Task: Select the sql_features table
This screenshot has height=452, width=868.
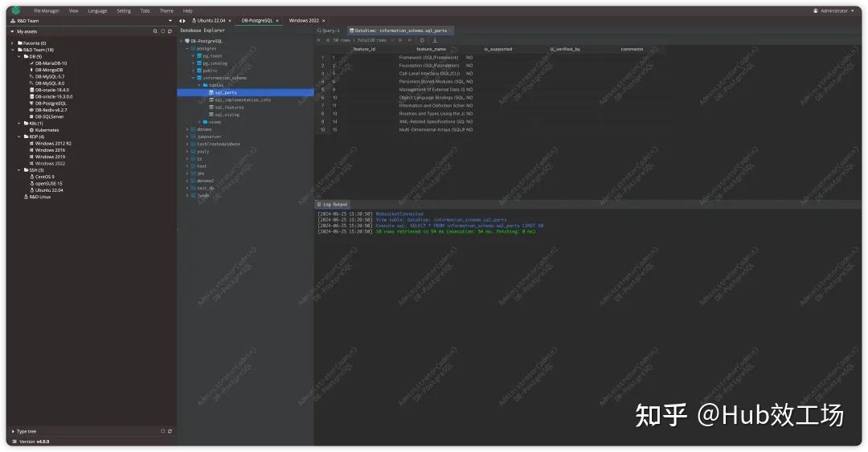Action: (229, 107)
